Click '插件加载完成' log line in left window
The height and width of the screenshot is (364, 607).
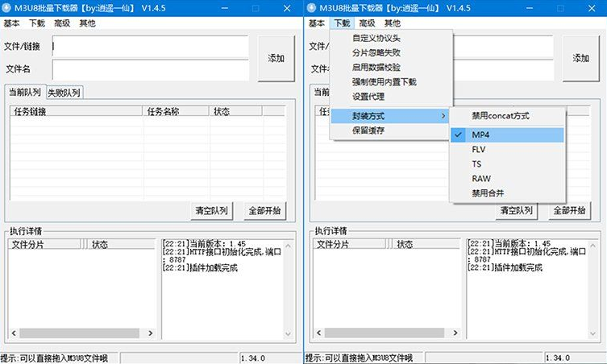tap(200, 268)
